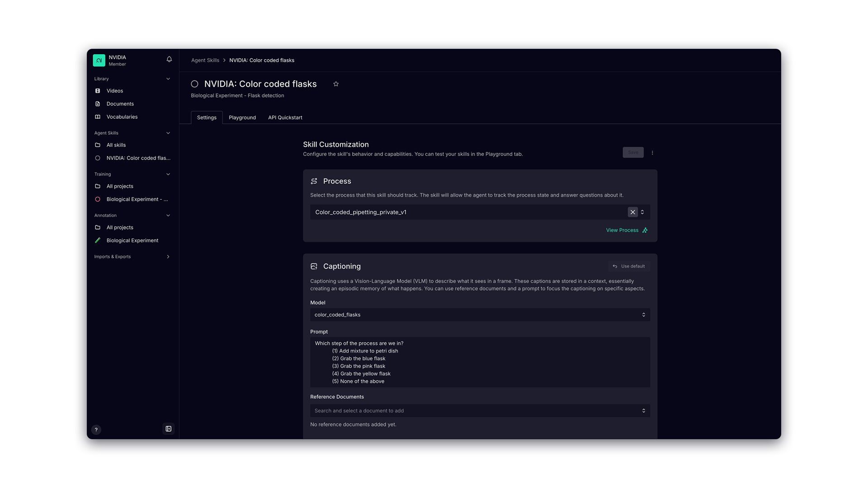Click the help question mark icon
This screenshot has width=868, height=488.
[x=96, y=430]
